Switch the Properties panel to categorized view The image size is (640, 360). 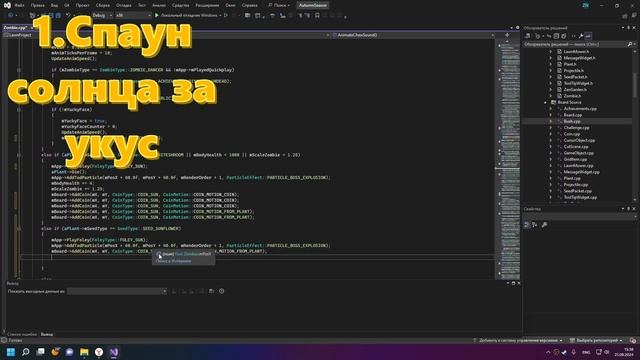click(527, 225)
